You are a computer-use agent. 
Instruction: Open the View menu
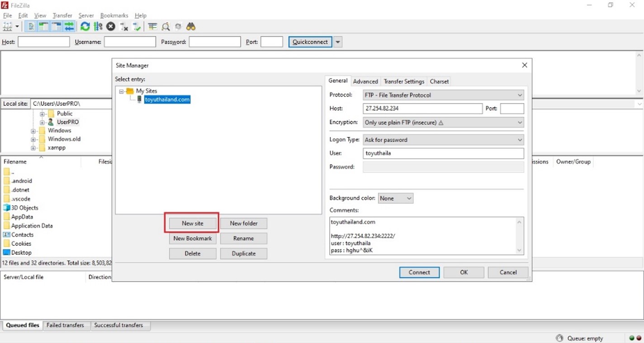tap(40, 15)
